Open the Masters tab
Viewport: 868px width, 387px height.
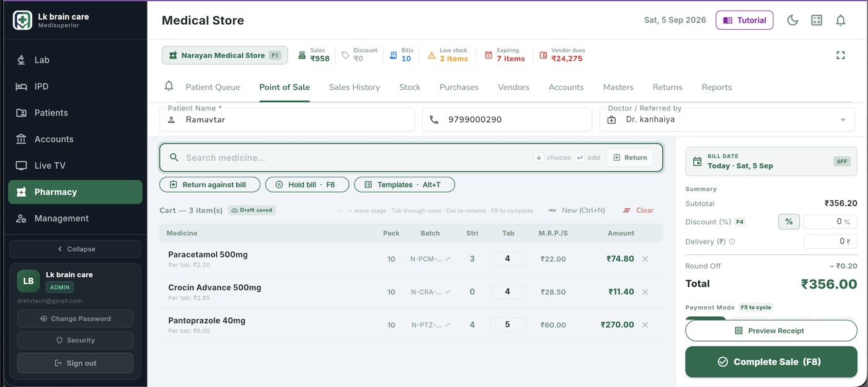click(618, 87)
